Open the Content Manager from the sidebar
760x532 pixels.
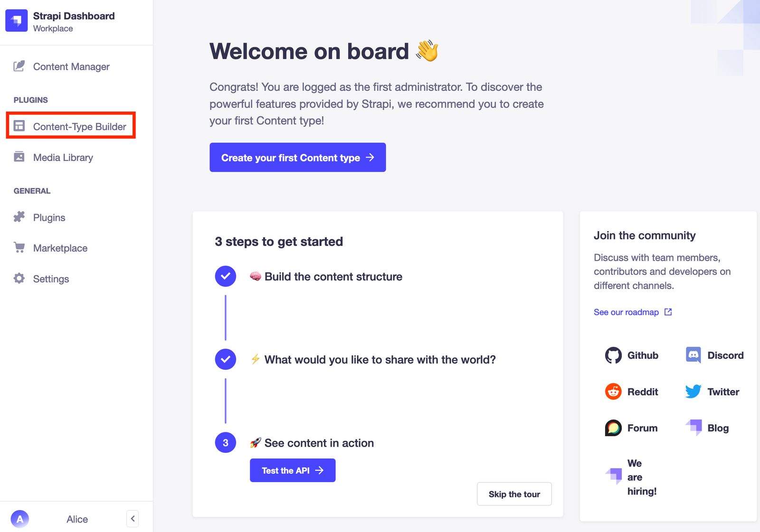tap(18, 66)
